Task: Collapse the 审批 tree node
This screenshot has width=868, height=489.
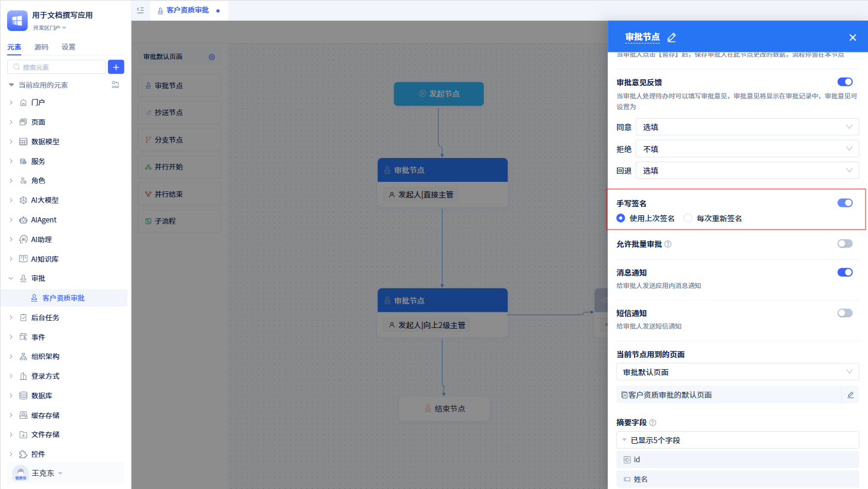Action: (x=11, y=278)
